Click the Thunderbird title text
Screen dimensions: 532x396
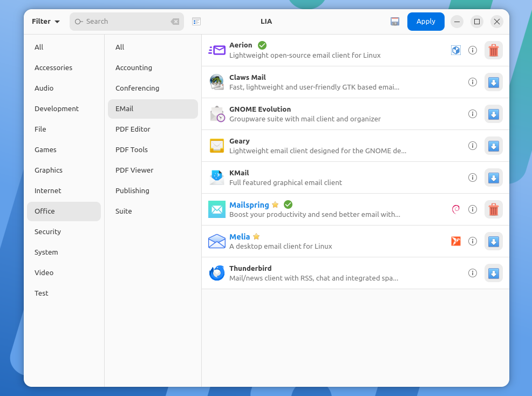250,269
